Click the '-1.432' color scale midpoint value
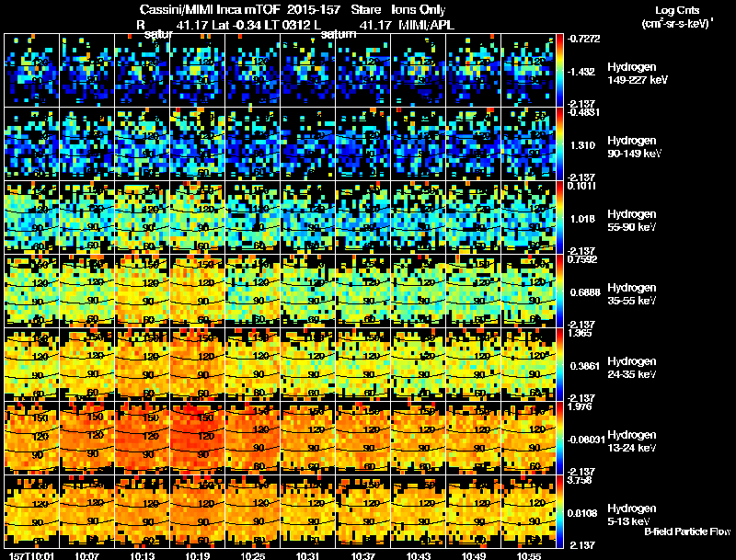 (x=581, y=72)
